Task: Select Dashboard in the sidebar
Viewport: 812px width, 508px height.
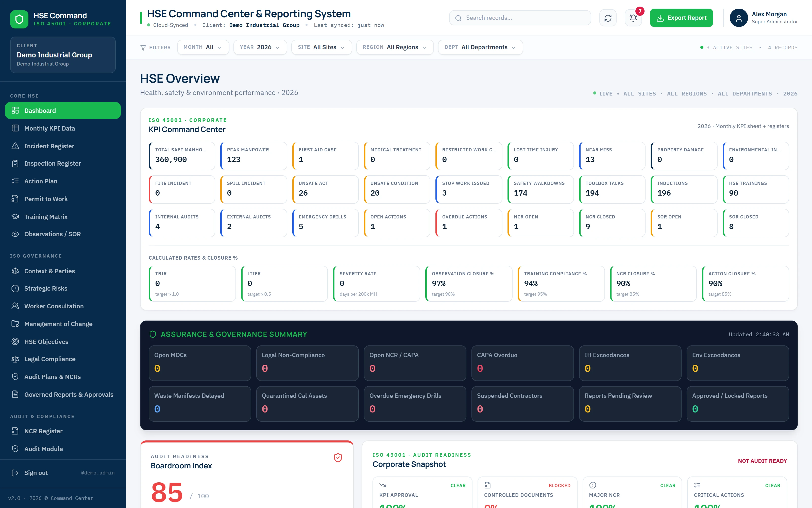Action: click(x=63, y=110)
